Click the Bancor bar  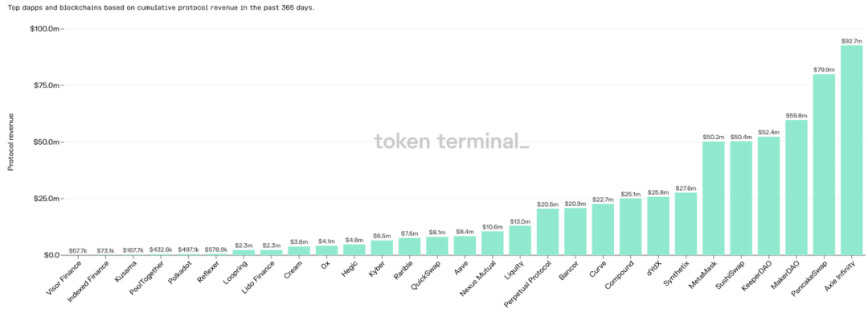point(575,231)
